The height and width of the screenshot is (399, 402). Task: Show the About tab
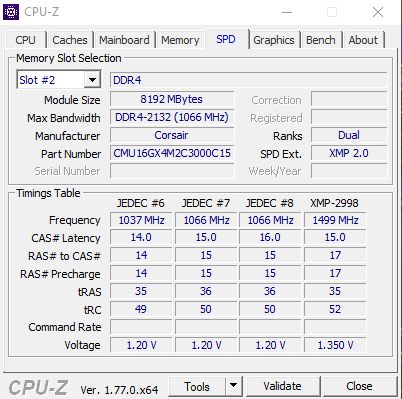(x=363, y=40)
